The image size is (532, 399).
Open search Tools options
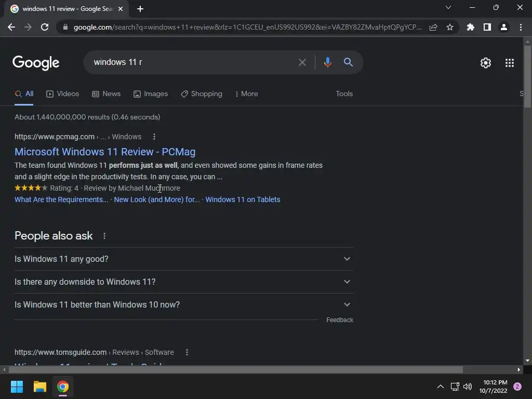pos(344,94)
